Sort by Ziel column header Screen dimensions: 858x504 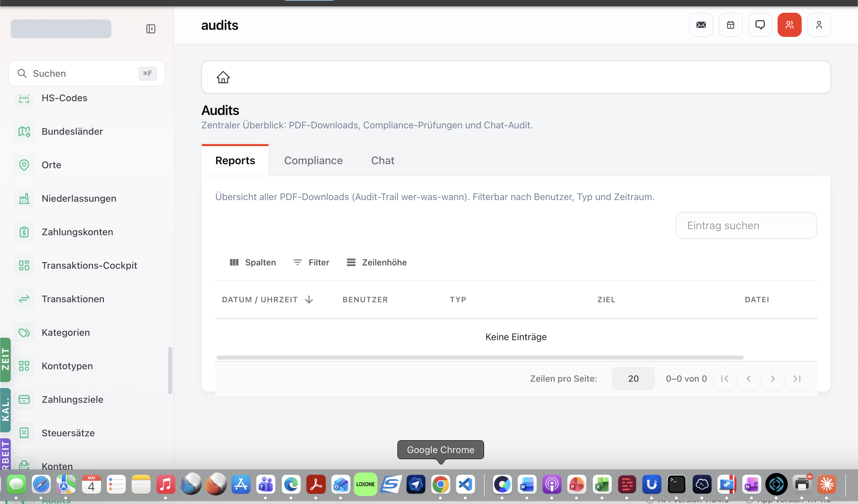(606, 299)
